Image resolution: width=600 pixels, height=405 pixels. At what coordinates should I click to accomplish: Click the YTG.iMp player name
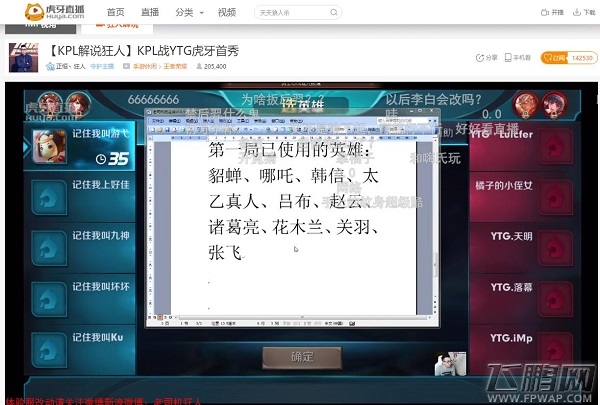point(511,338)
